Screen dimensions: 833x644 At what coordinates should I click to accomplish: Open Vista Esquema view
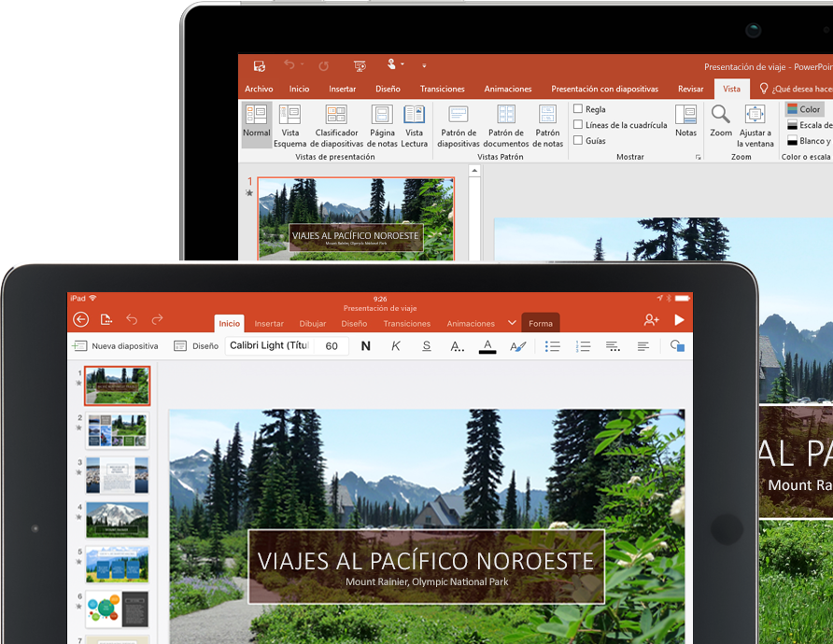(x=290, y=125)
